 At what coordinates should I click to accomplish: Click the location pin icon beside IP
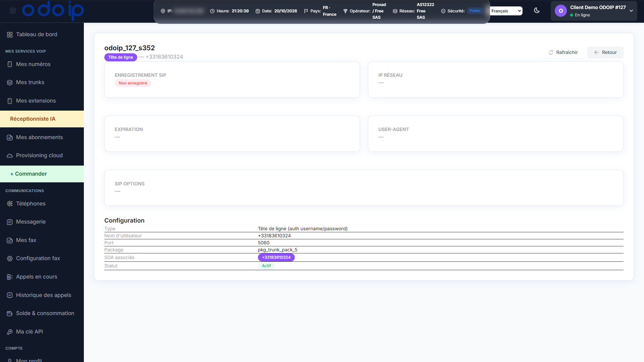pos(163,11)
